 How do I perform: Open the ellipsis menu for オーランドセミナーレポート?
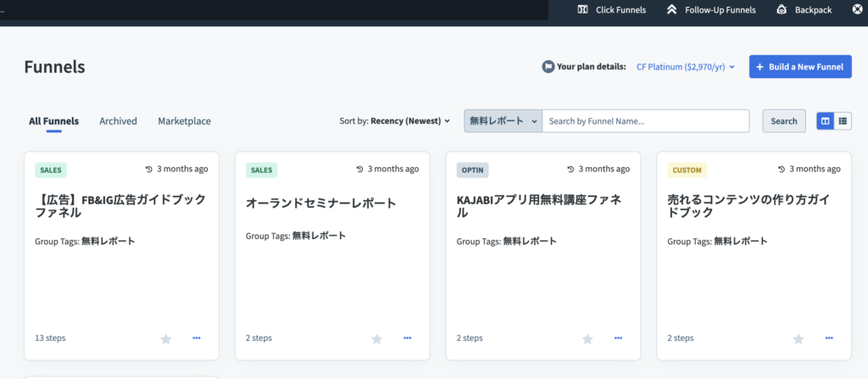pos(408,338)
